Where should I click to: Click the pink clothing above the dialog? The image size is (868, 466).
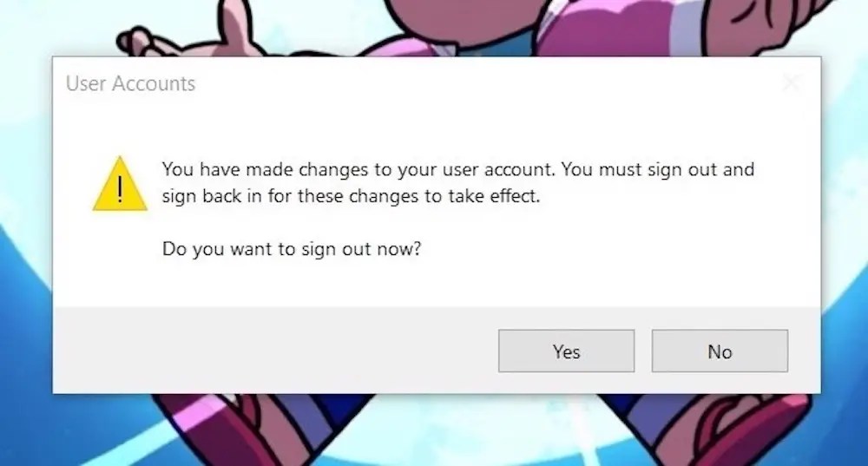(598, 28)
